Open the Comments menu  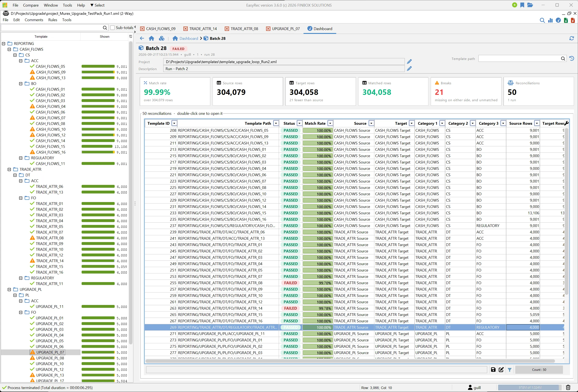[34, 20]
